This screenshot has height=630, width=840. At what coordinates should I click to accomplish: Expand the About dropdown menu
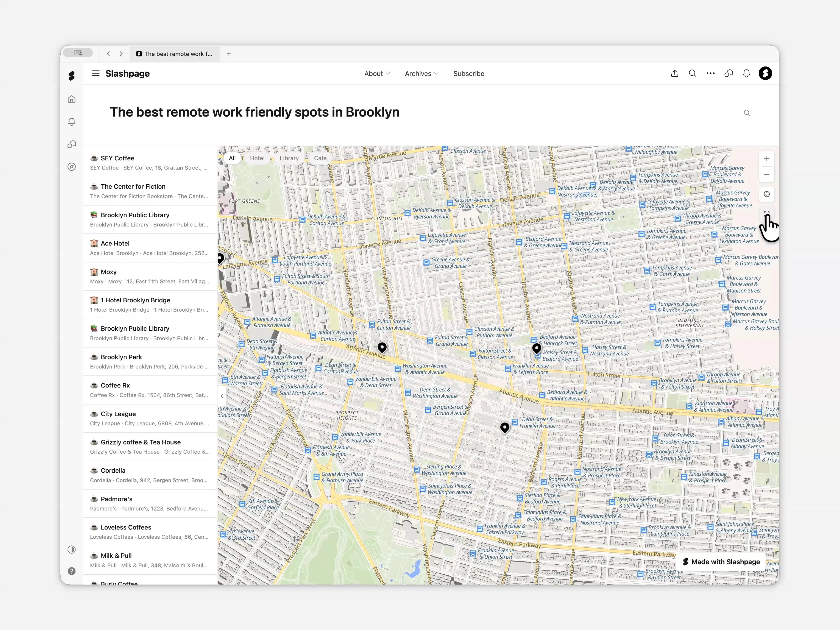tap(377, 74)
